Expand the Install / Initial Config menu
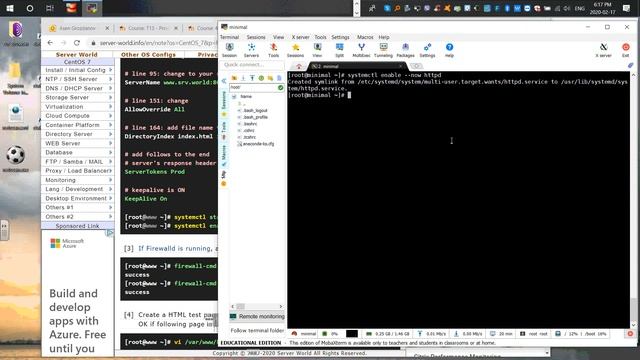The image size is (640, 360). [78, 70]
